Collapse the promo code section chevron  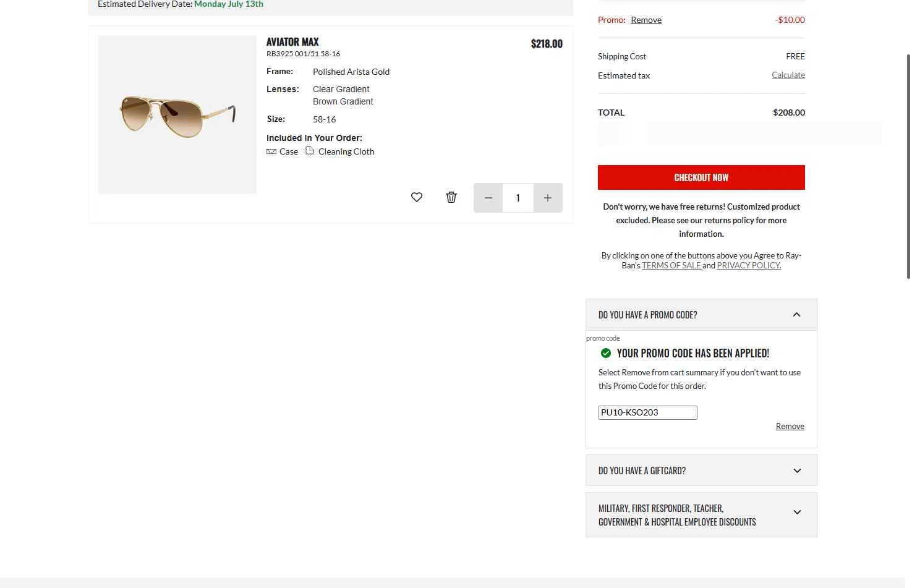point(796,315)
